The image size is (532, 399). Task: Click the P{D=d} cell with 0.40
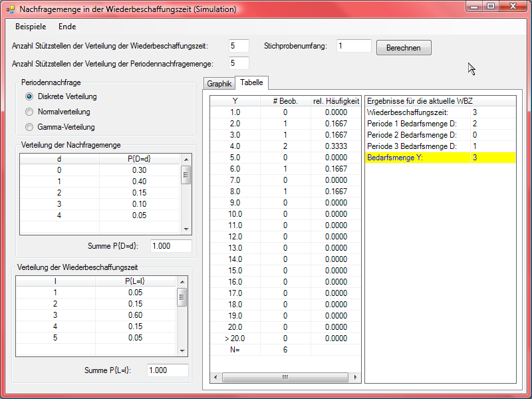click(x=139, y=182)
